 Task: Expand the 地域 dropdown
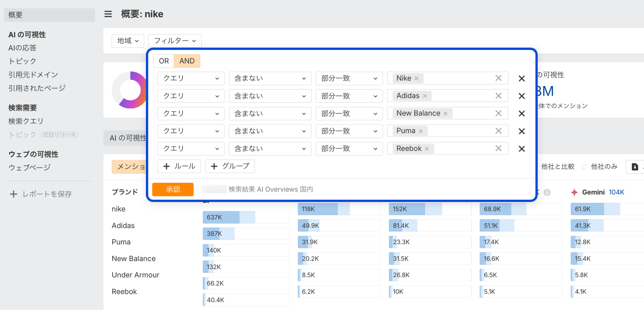click(x=128, y=41)
